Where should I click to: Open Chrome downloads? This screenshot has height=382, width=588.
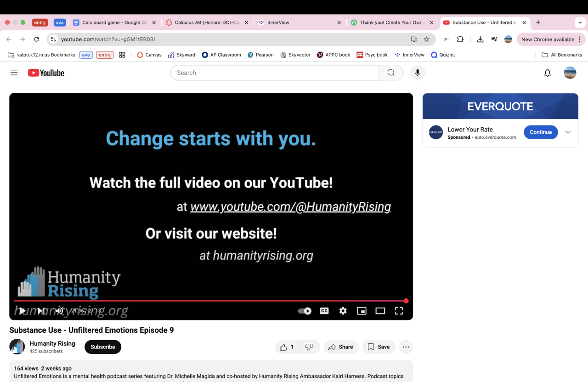pyautogui.click(x=480, y=40)
